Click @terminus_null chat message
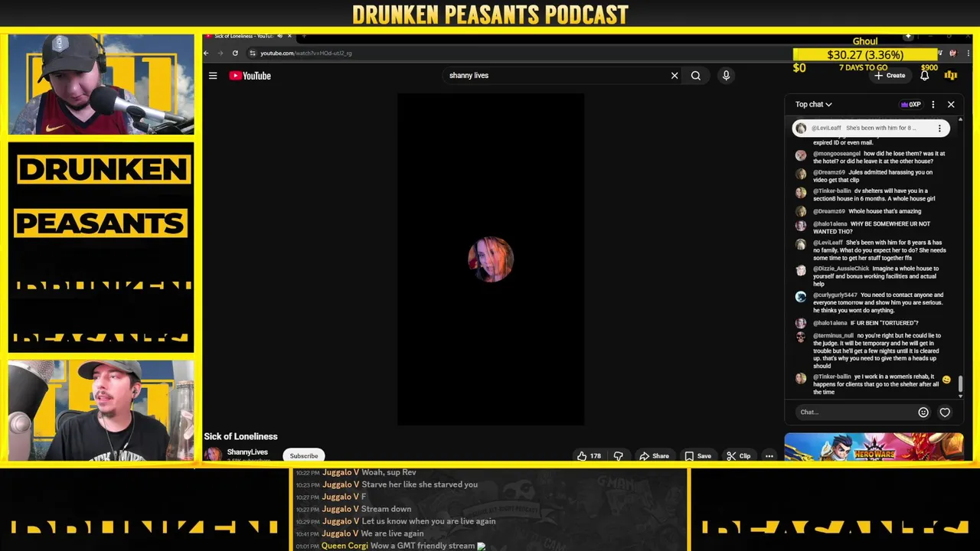980x551 pixels. 872,350
